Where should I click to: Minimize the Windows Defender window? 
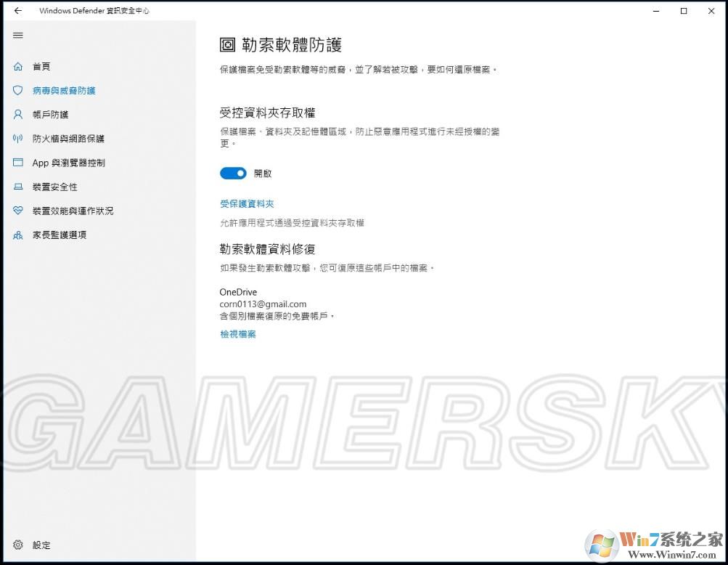pos(655,11)
